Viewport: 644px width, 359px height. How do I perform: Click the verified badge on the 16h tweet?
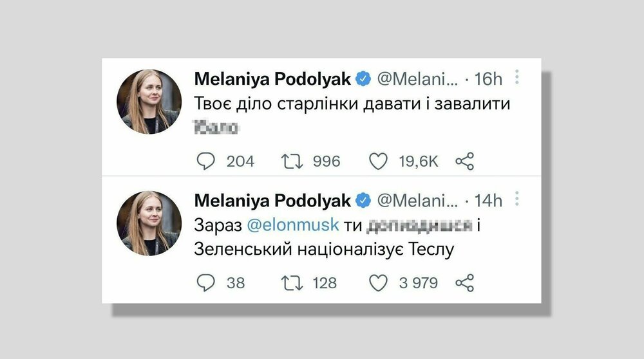[363, 79]
